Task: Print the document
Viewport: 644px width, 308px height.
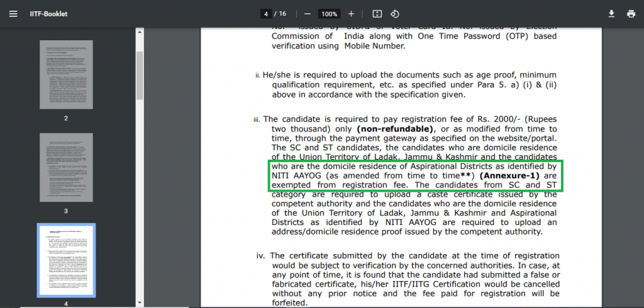Action: [x=631, y=14]
